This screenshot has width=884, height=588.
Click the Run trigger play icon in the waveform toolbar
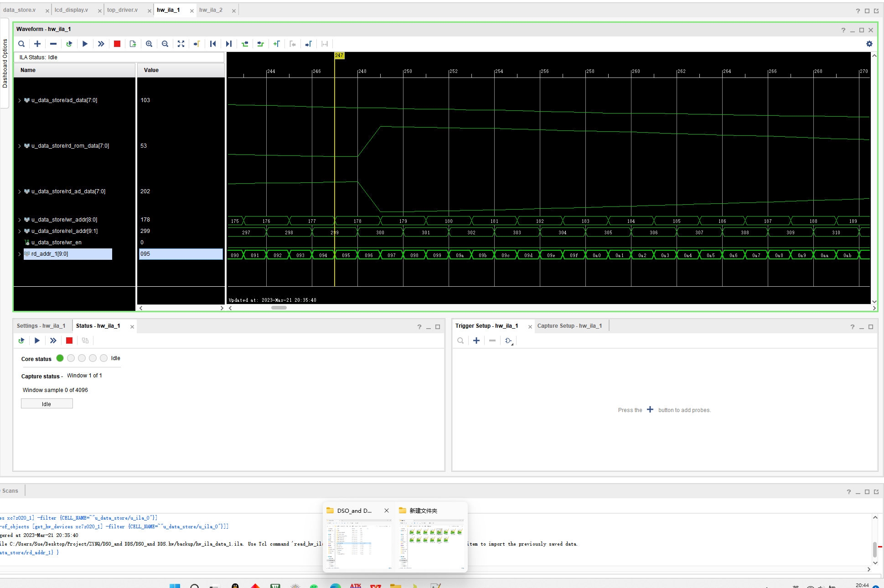click(85, 44)
